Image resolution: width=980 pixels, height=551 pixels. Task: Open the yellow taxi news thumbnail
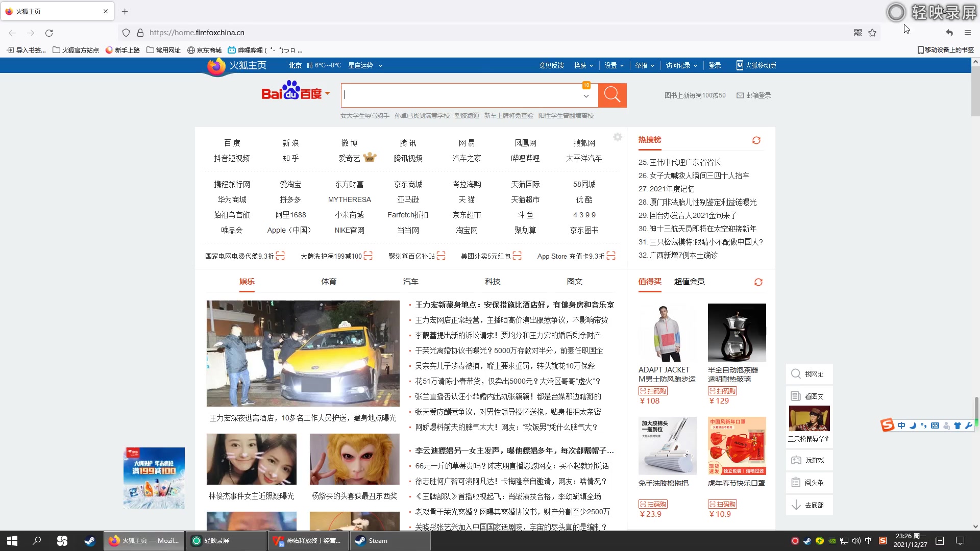[303, 353]
